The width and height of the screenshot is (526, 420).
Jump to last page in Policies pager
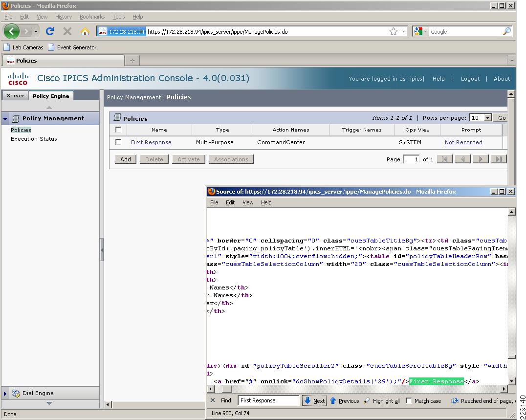pos(499,159)
